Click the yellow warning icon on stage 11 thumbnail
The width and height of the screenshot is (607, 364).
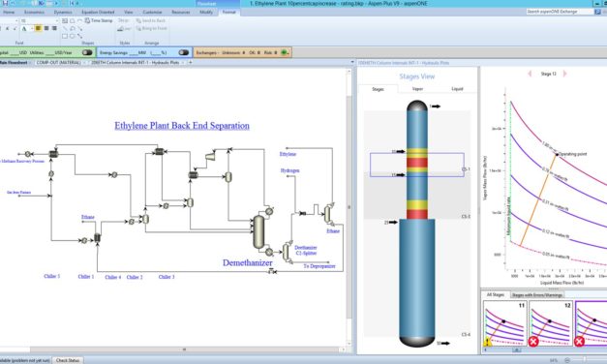tap(488, 342)
